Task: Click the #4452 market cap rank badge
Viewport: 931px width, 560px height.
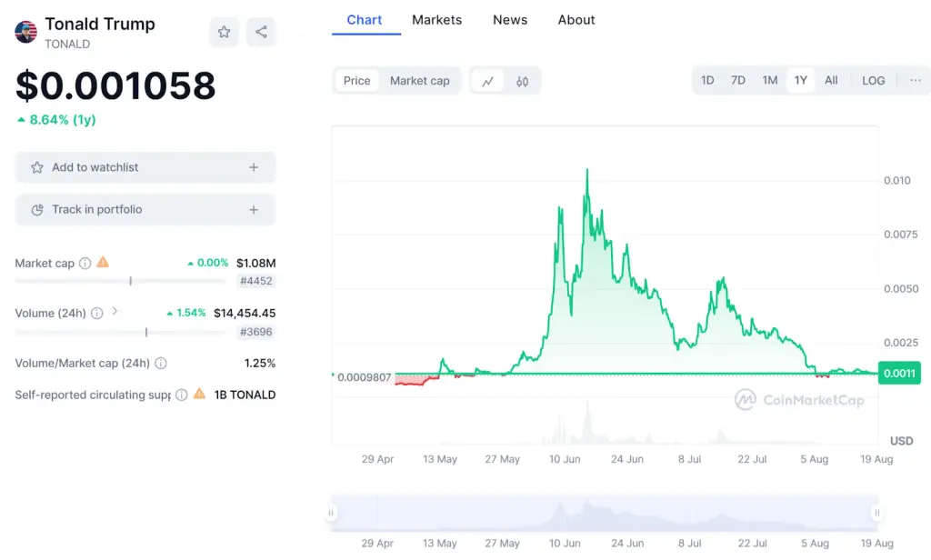Action: [255, 281]
